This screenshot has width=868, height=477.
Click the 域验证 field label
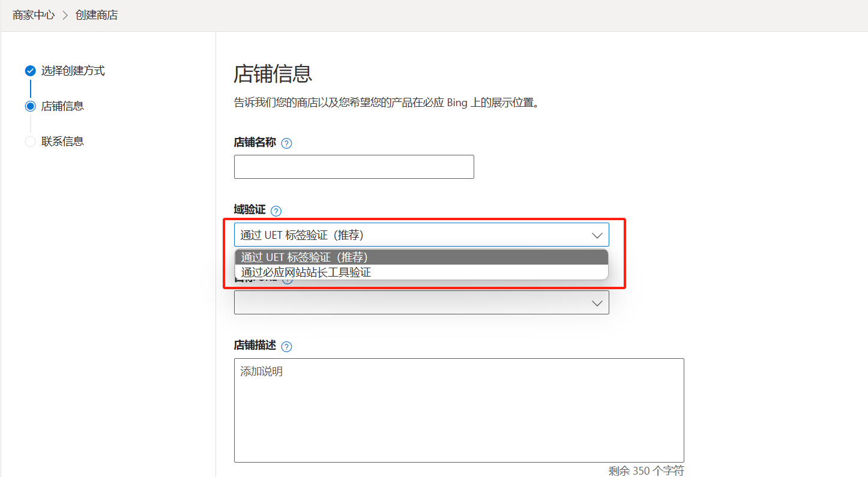click(x=250, y=209)
